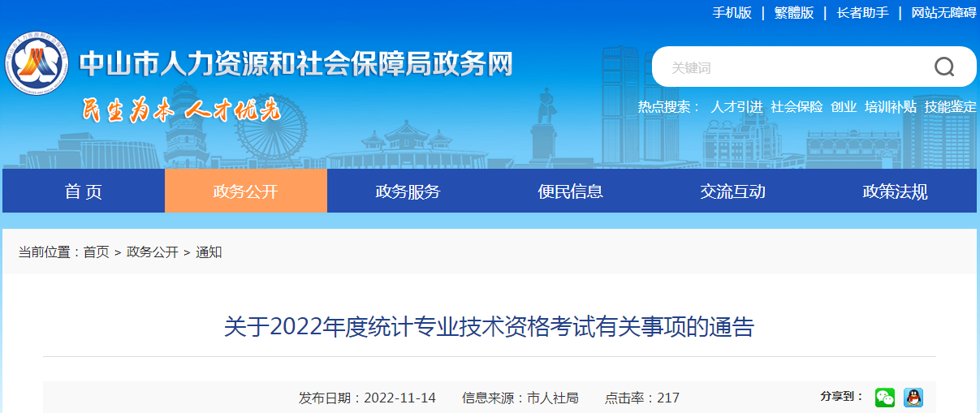Click the search magnifier icon
Image resolution: width=980 pixels, height=413 pixels.
tap(943, 67)
